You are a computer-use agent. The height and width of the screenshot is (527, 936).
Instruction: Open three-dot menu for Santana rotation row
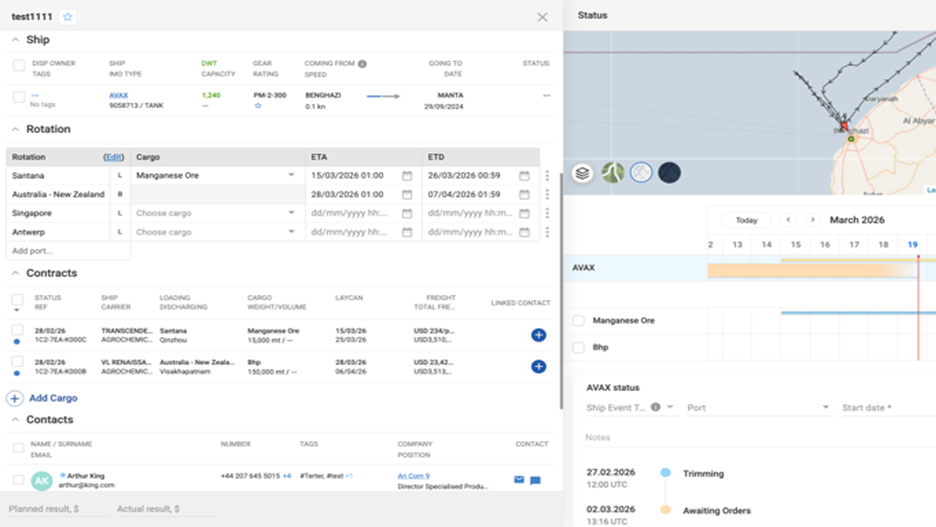pyautogui.click(x=547, y=176)
